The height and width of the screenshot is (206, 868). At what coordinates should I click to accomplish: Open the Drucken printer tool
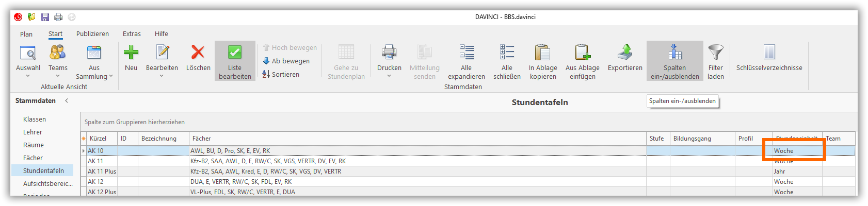tap(389, 53)
